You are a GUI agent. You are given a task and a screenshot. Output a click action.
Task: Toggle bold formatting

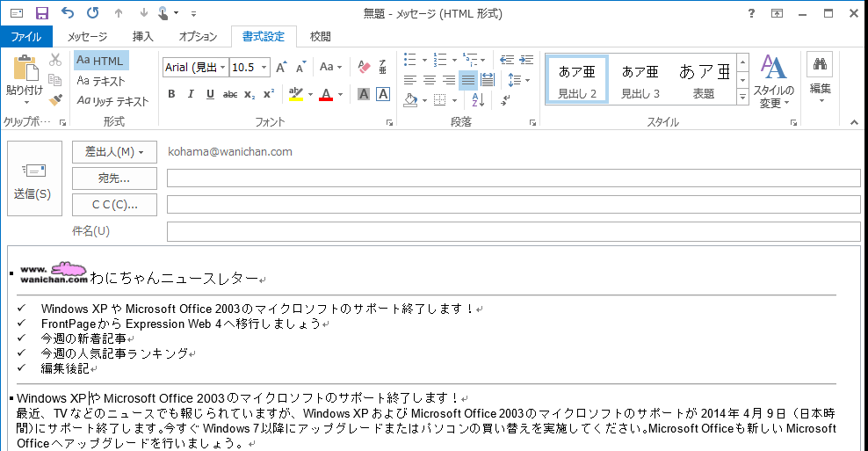(x=171, y=94)
